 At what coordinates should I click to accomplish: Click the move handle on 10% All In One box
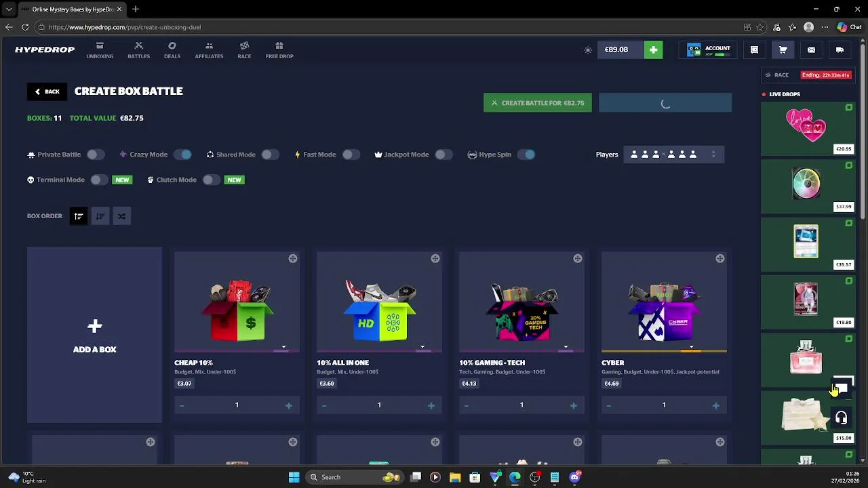tap(435, 258)
